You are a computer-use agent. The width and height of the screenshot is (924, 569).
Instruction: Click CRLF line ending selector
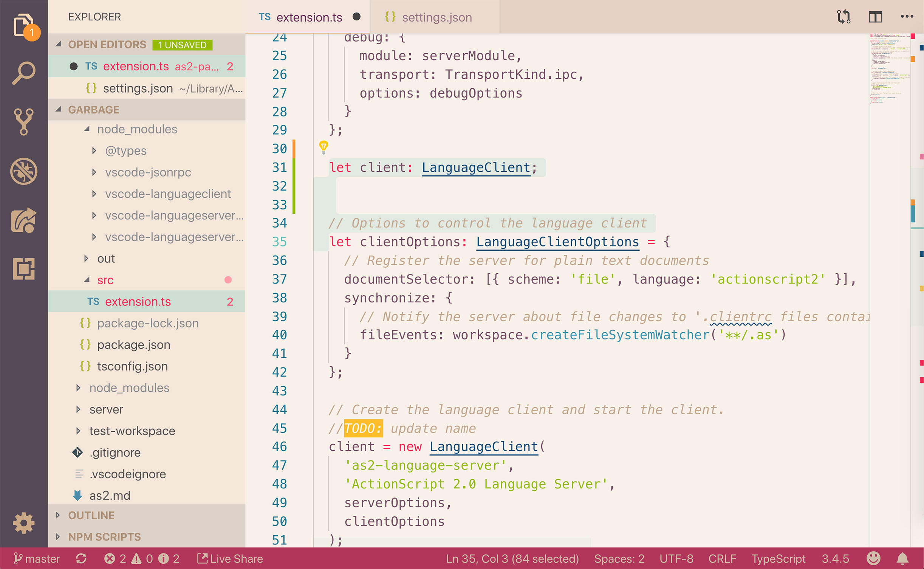click(x=722, y=558)
